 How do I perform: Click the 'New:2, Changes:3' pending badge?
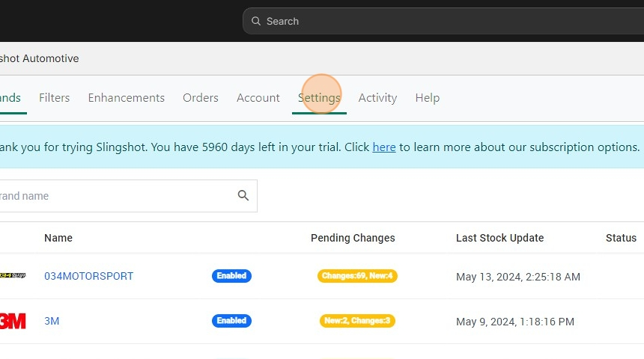pyautogui.click(x=357, y=320)
